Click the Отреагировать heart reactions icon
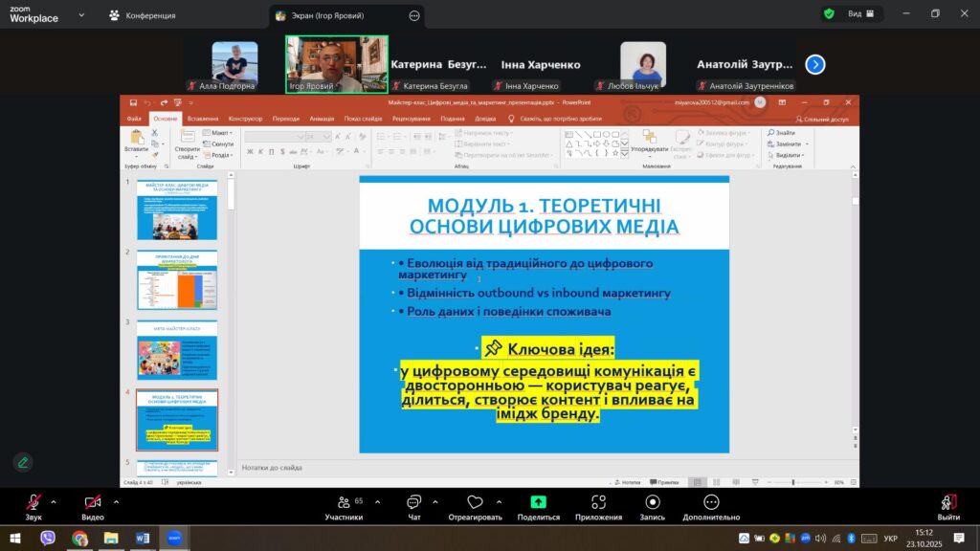 point(476,503)
